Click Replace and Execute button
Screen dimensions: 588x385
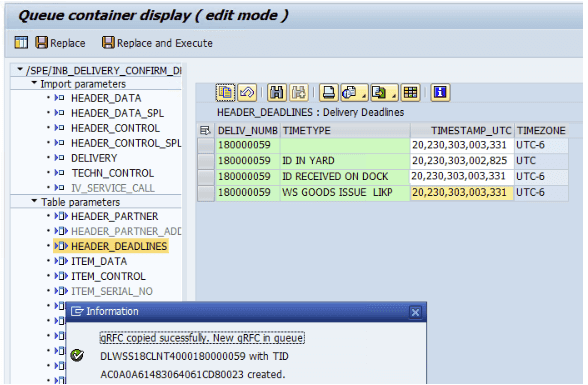157,43
